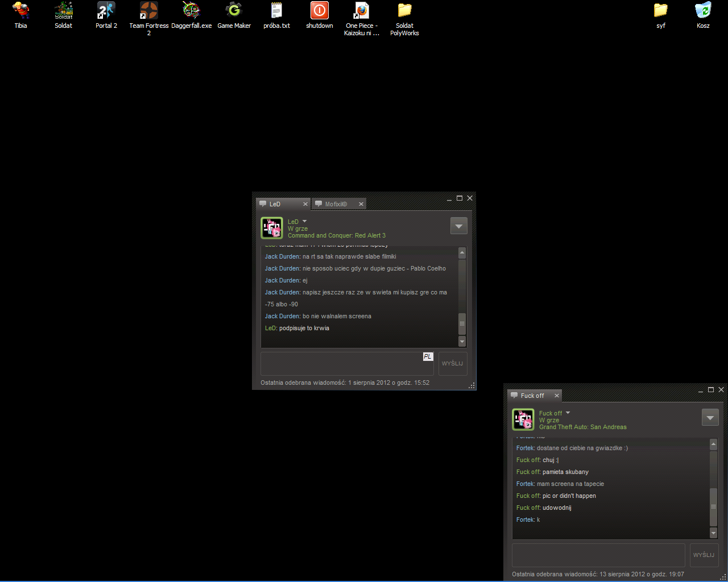728x582 pixels.
Task: Expand the LeD name dropdown arrow
Action: coord(304,222)
